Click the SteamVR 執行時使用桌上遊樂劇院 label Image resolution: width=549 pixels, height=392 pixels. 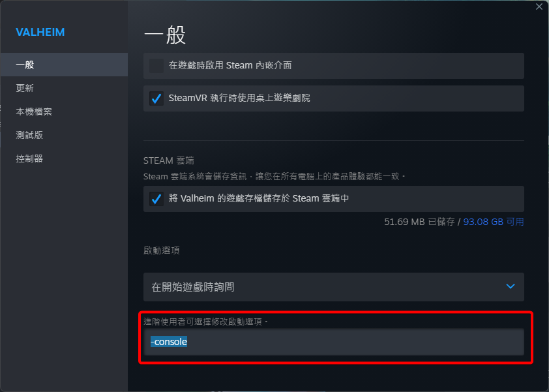tap(239, 98)
